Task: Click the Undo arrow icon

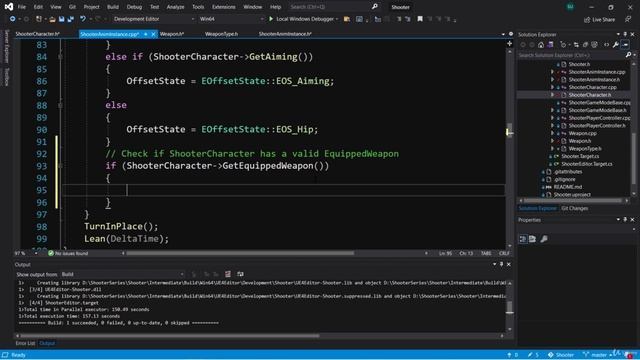Action: pyautogui.click(x=83, y=19)
